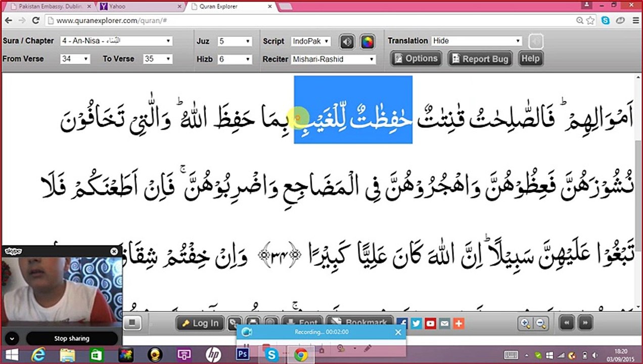
Task: Click the orange plus share icon
Action: pyautogui.click(x=458, y=323)
